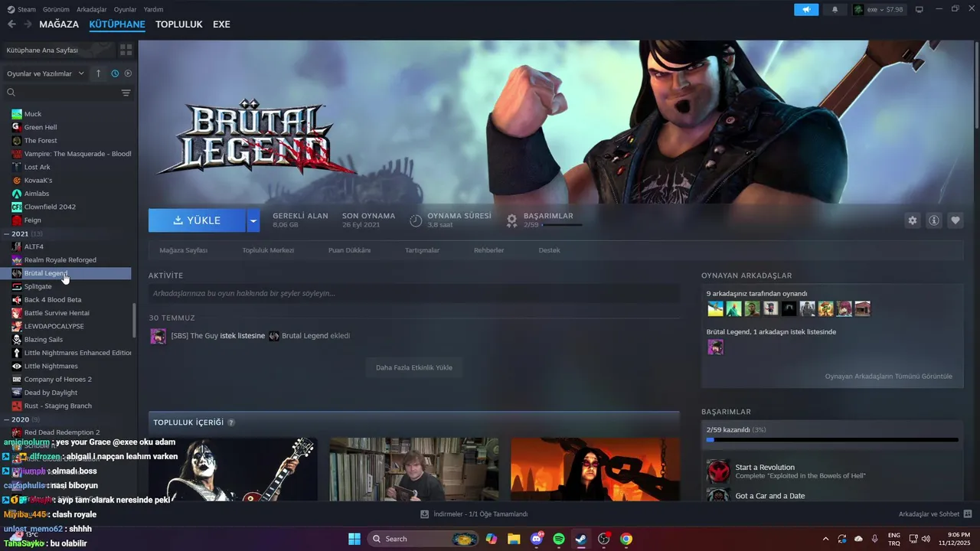Click Oynayan Arkadaşların Tümünü Görüntüle link
This screenshot has width=980, height=551.
click(x=888, y=377)
